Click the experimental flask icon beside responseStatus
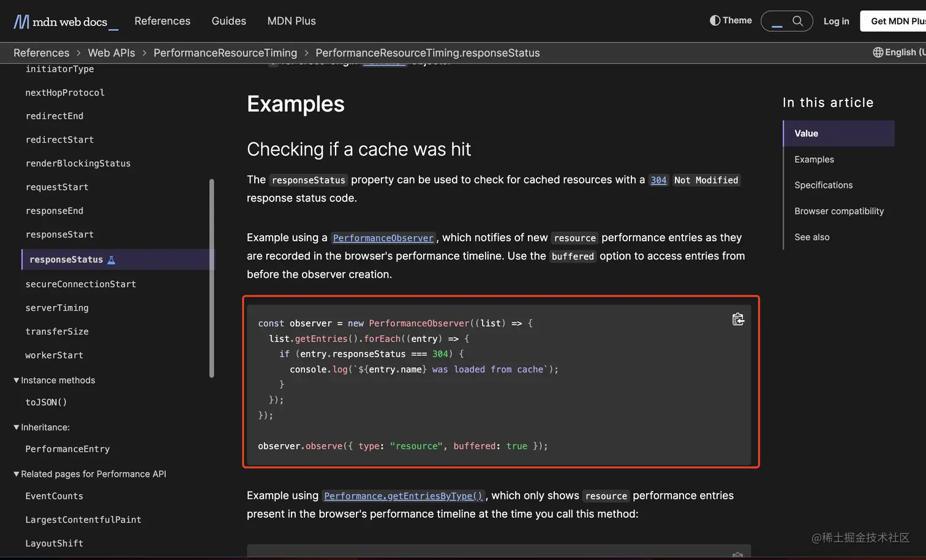 click(111, 259)
